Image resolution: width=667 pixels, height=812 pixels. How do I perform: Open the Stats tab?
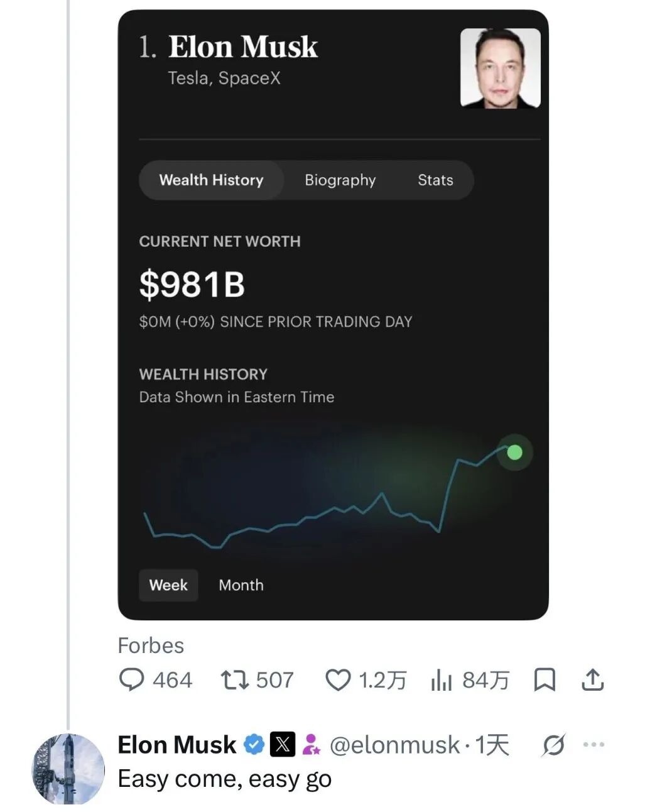coord(435,180)
